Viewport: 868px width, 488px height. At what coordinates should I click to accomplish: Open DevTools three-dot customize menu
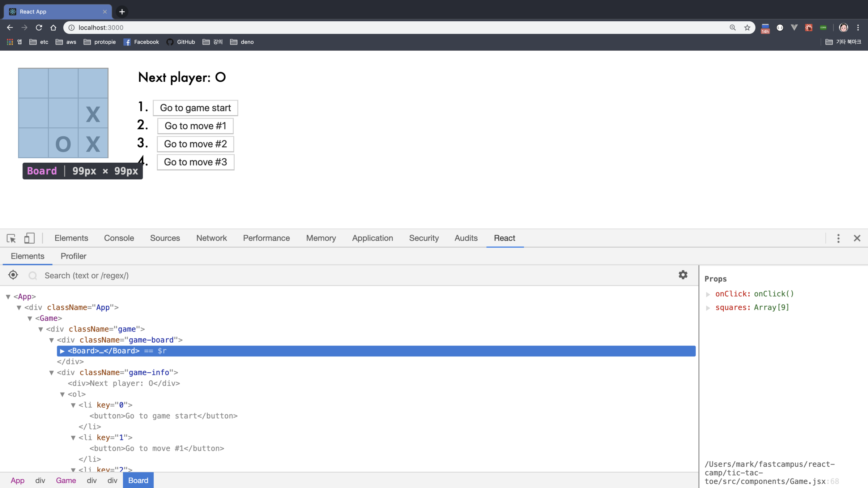pos(838,238)
